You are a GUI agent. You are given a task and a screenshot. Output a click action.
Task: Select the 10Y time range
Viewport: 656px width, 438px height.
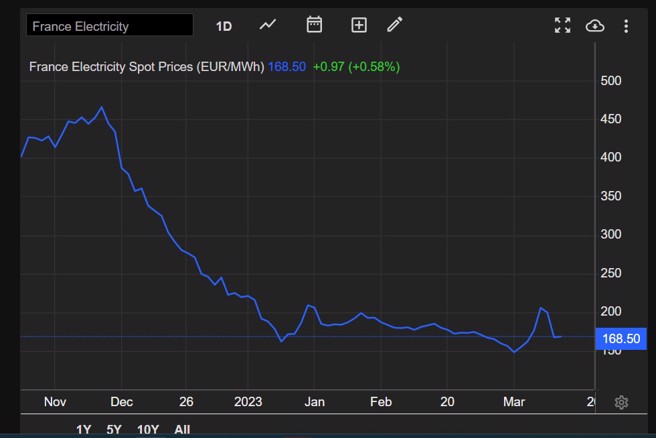(x=147, y=429)
